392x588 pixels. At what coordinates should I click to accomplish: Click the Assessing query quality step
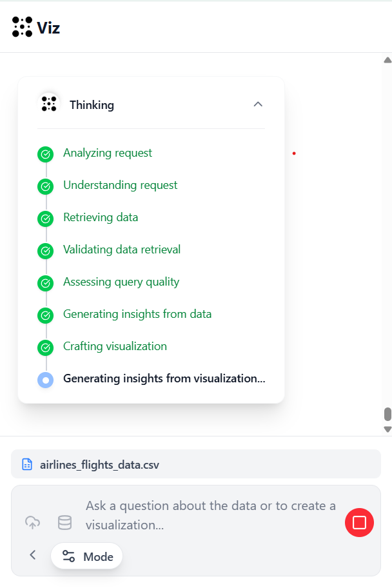pos(121,282)
